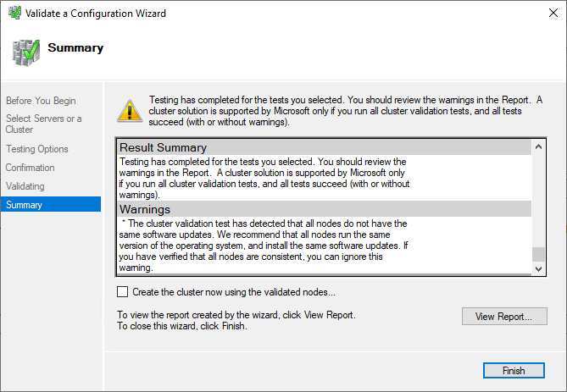This screenshot has width=567, height=392.
Task: Click the results scrollbar thumb
Action: [539, 254]
